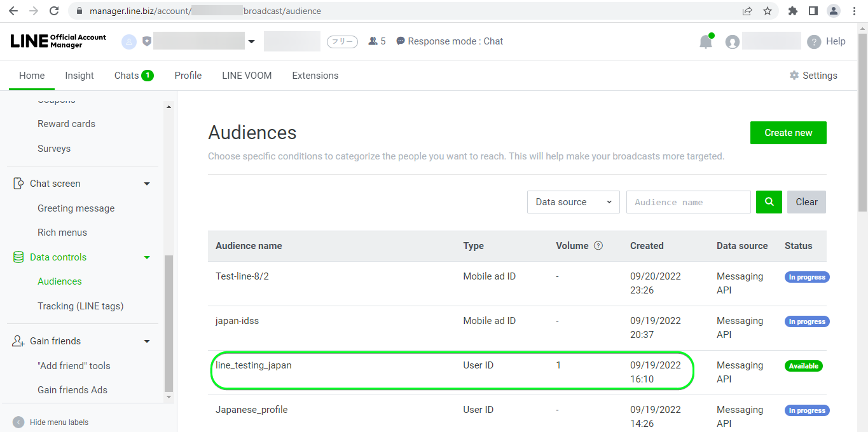Screen dimensions: 868x432
Task: Open the LINE VOOM tab
Action: click(247, 76)
